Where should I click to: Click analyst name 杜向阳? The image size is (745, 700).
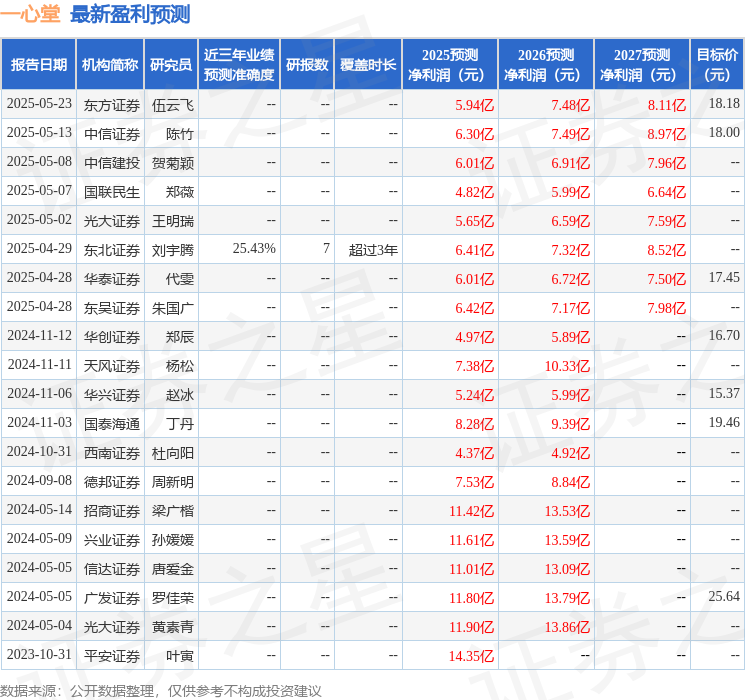click(x=172, y=453)
